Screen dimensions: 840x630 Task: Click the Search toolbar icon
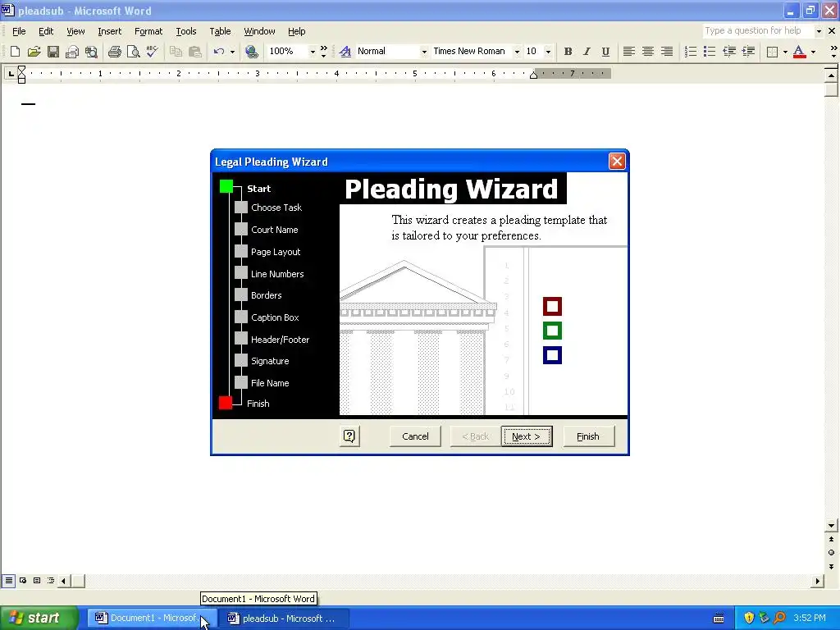92,52
